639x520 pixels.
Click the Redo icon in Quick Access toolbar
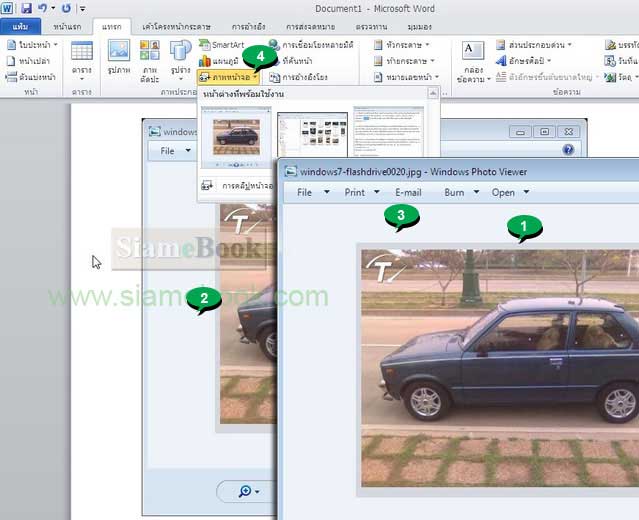click(66, 8)
